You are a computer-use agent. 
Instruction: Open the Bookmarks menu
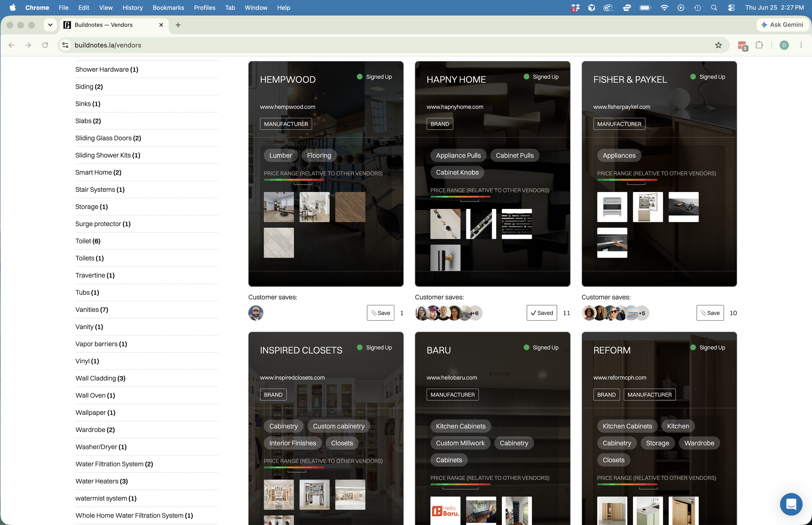coord(168,7)
